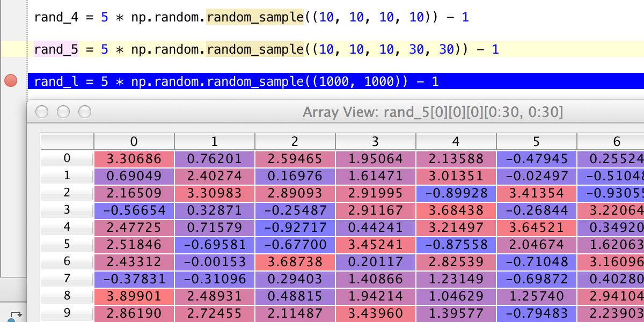Viewport: 644px width, 322px height.
Task: Click cell with value -0.89928
Action: click(456, 193)
